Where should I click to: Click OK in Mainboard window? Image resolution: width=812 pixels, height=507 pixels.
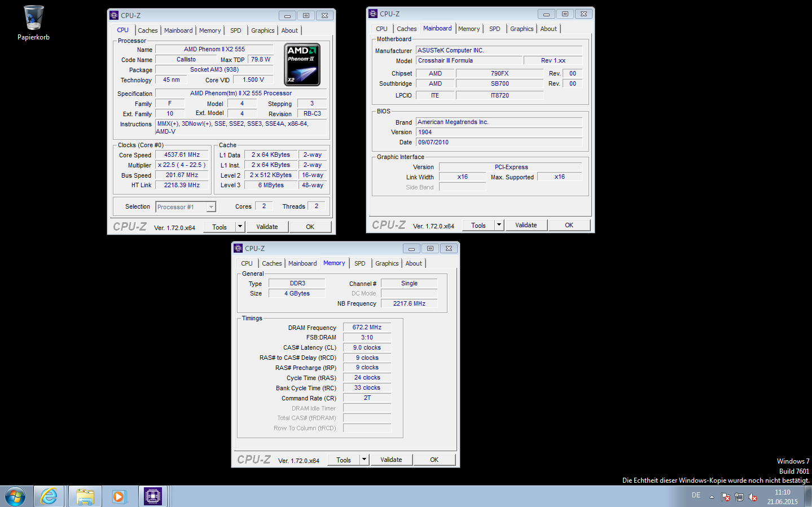click(569, 225)
